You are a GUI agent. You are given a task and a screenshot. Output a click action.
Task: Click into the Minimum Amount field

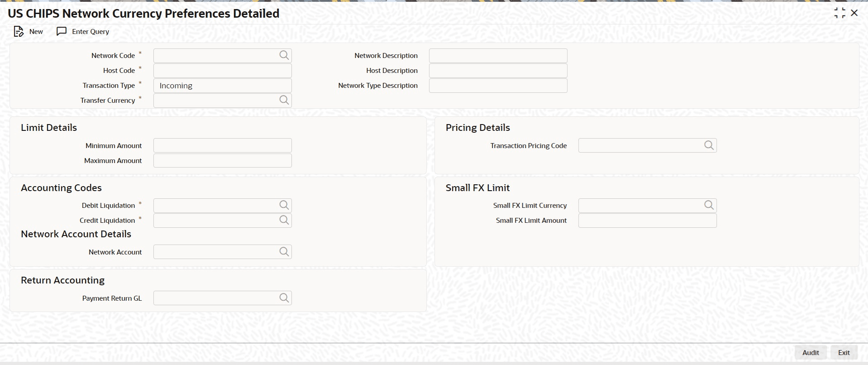point(222,145)
